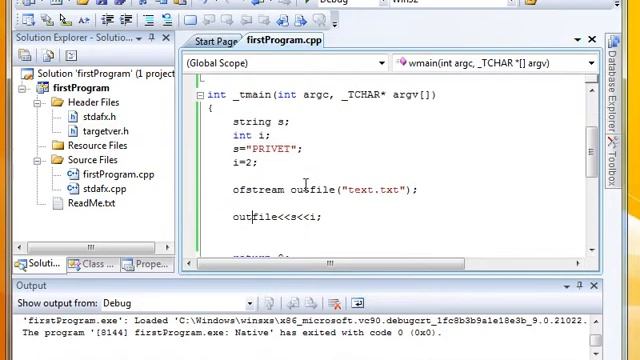
Task: Move to previous bookmark in document
Action: [x=282, y=20]
